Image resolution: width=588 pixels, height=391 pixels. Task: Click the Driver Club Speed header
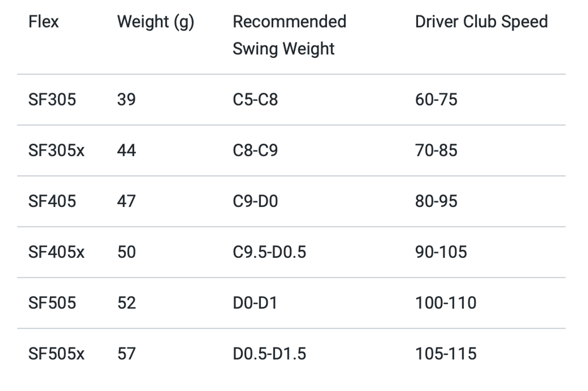pyautogui.click(x=481, y=22)
